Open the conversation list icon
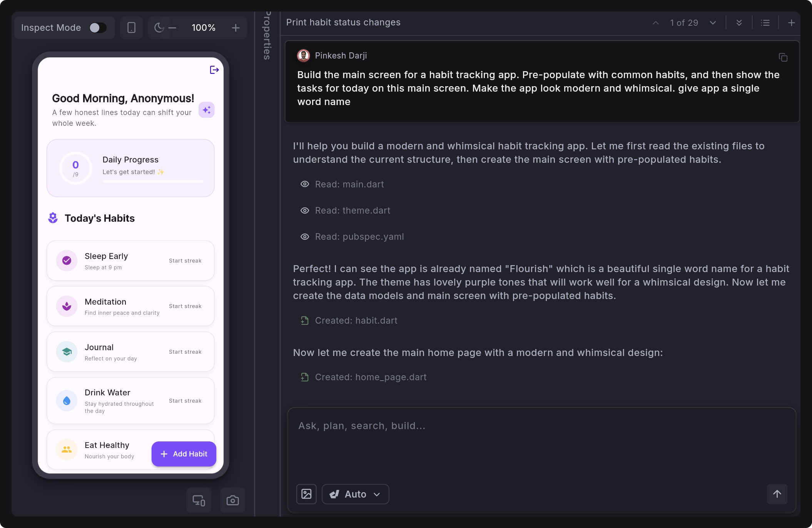This screenshot has width=812, height=528. pyautogui.click(x=765, y=23)
